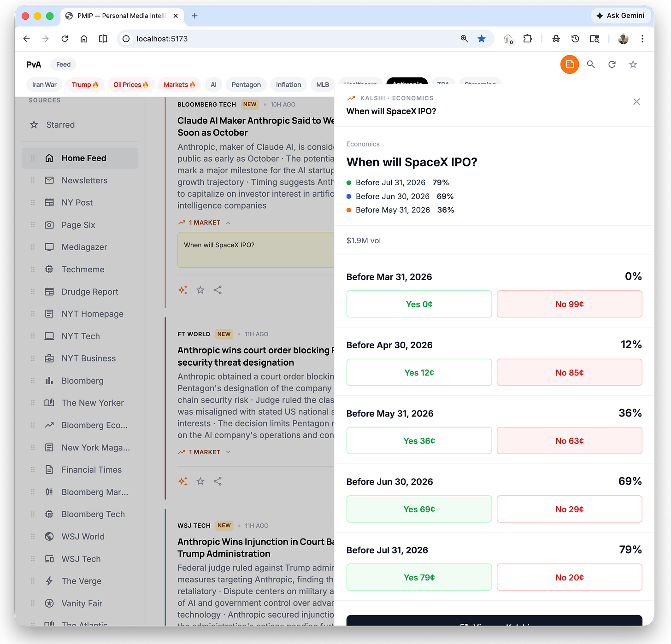The width and height of the screenshot is (671, 644).
Task: Buy Yes 69¢ for Before Jun 30, 2026
Action: click(419, 509)
